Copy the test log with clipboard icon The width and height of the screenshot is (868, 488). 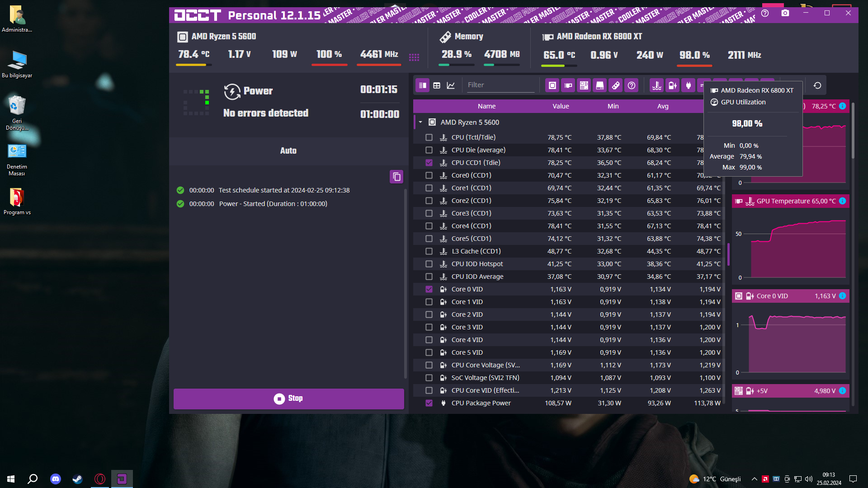[396, 177]
